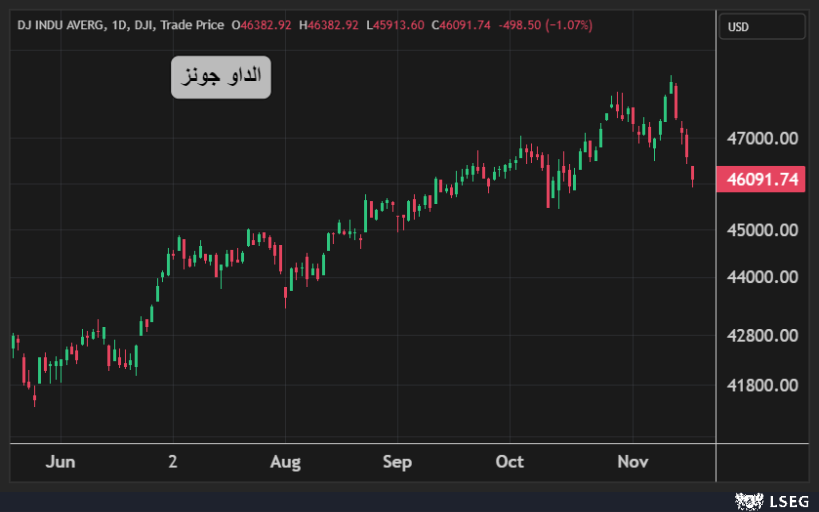819x512 pixels.
Task: Click the 42800.00 price axis label
Action: (x=763, y=336)
